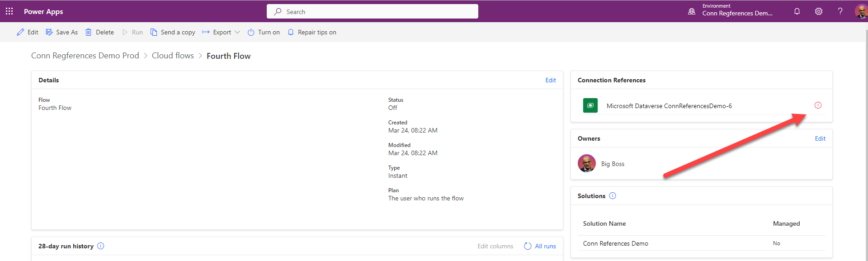
Task: Toggle Repair tips on
Action: click(312, 32)
